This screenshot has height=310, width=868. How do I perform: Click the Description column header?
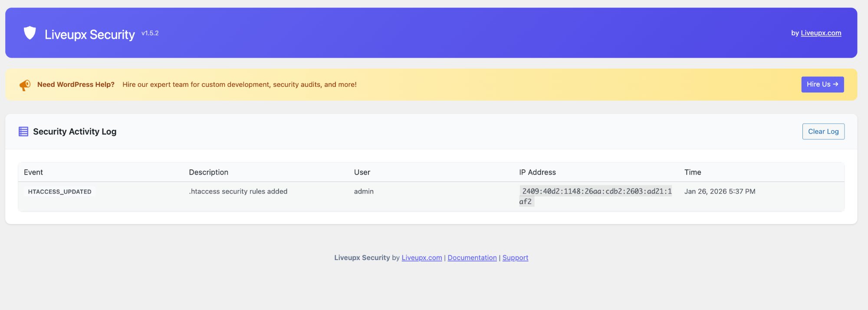click(208, 172)
